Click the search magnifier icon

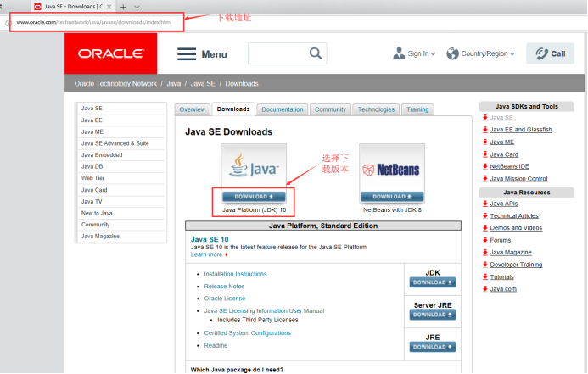pyautogui.click(x=316, y=53)
